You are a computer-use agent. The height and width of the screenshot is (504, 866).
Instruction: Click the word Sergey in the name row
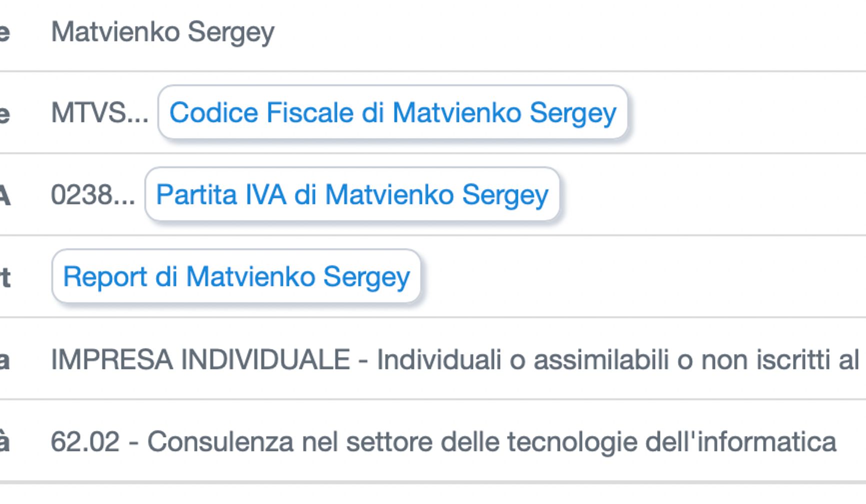231,32
